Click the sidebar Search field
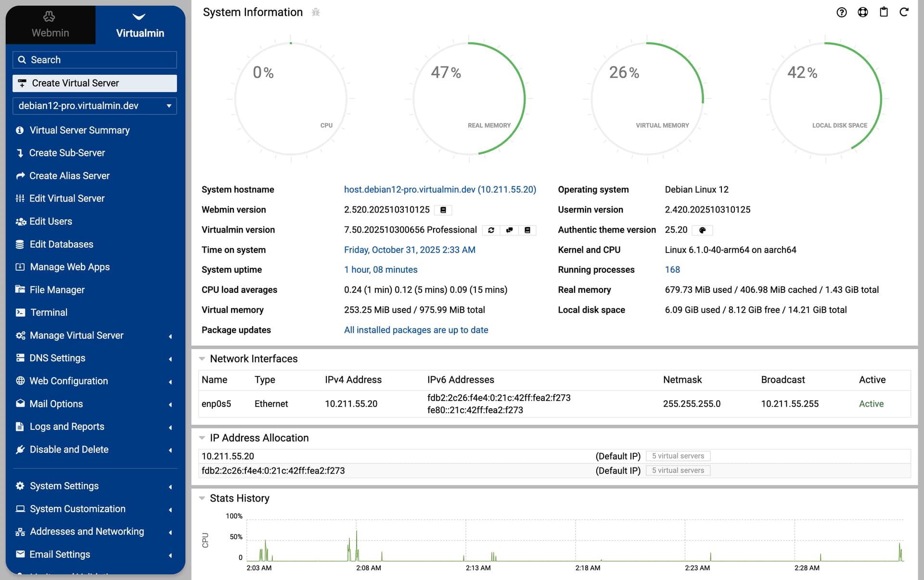924x580 pixels. pyautogui.click(x=95, y=60)
